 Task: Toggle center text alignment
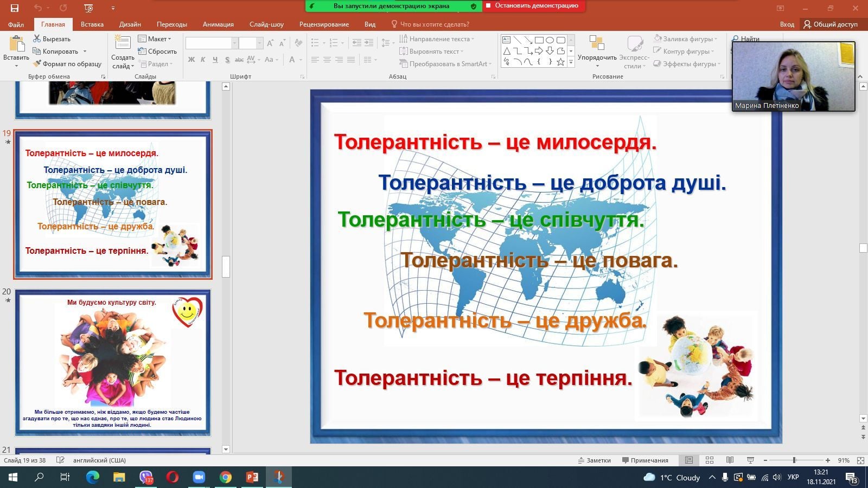[327, 60]
